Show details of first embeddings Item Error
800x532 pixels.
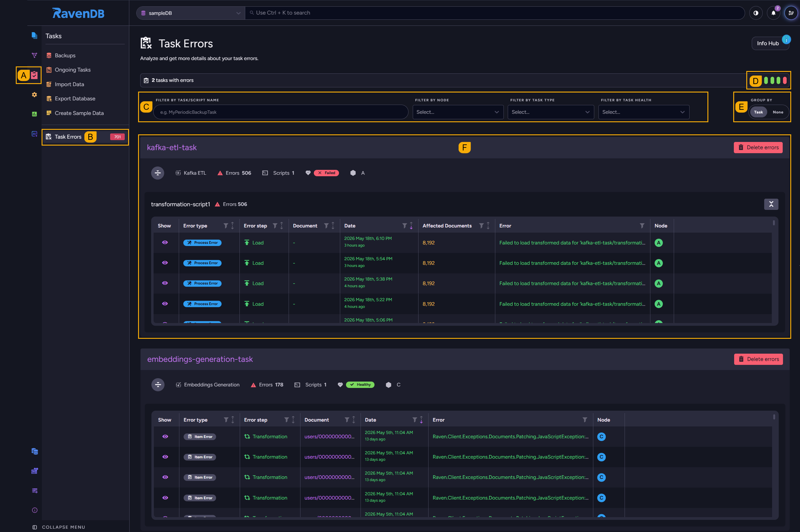(x=165, y=436)
